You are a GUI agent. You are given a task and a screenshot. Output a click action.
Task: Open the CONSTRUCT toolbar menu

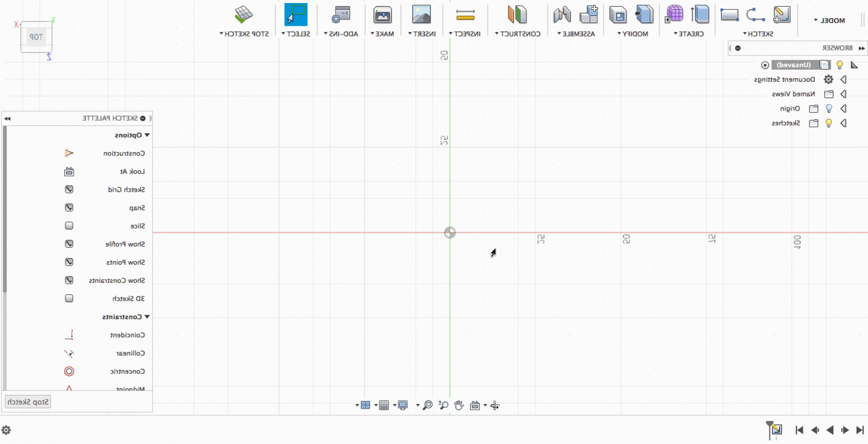(x=517, y=34)
